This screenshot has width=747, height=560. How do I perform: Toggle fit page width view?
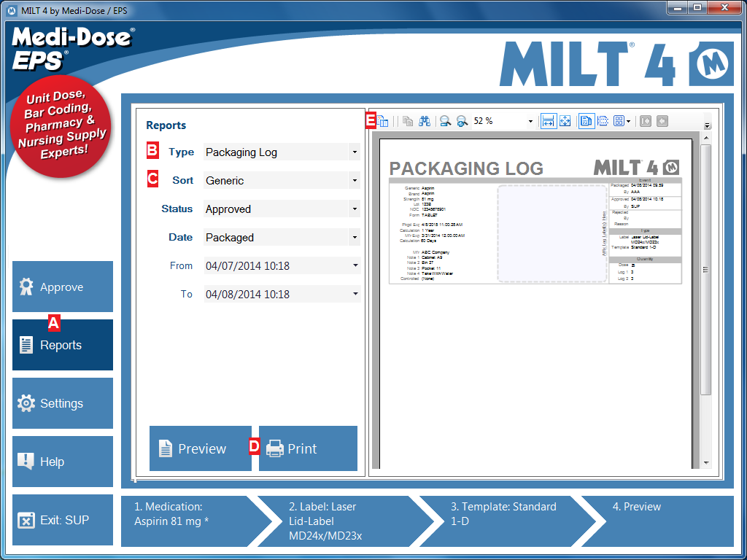[549, 122]
